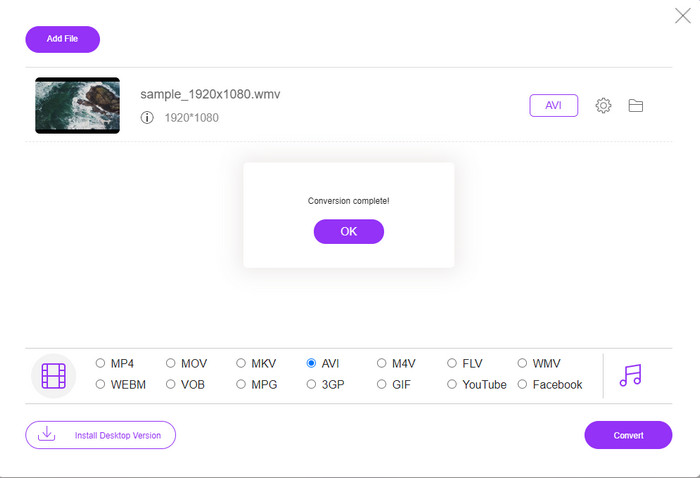
Task: Select the video format film strip icon
Action: tap(54, 376)
